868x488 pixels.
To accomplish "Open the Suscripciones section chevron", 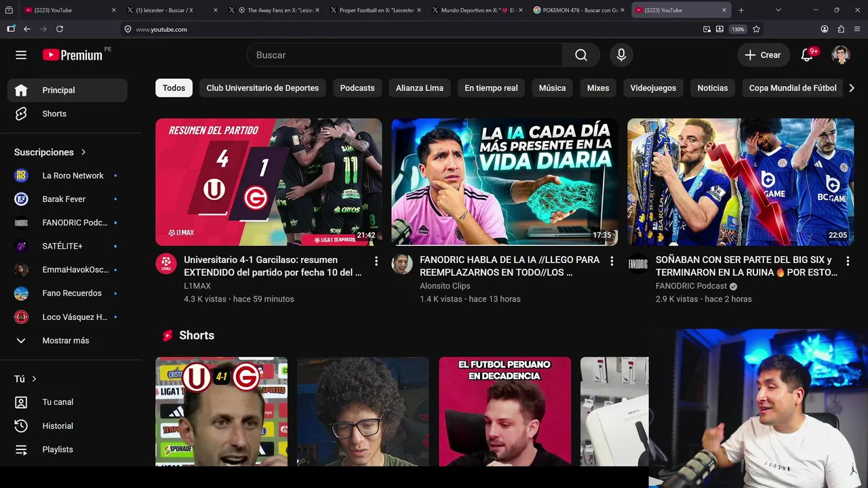I will click(83, 152).
